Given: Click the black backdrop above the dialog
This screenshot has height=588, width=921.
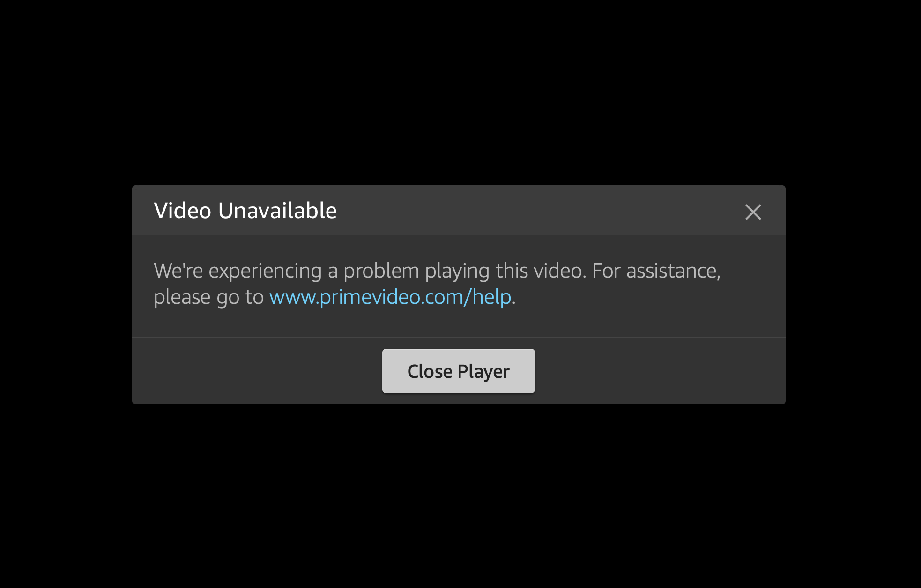Looking at the screenshot, I should coord(460,93).
